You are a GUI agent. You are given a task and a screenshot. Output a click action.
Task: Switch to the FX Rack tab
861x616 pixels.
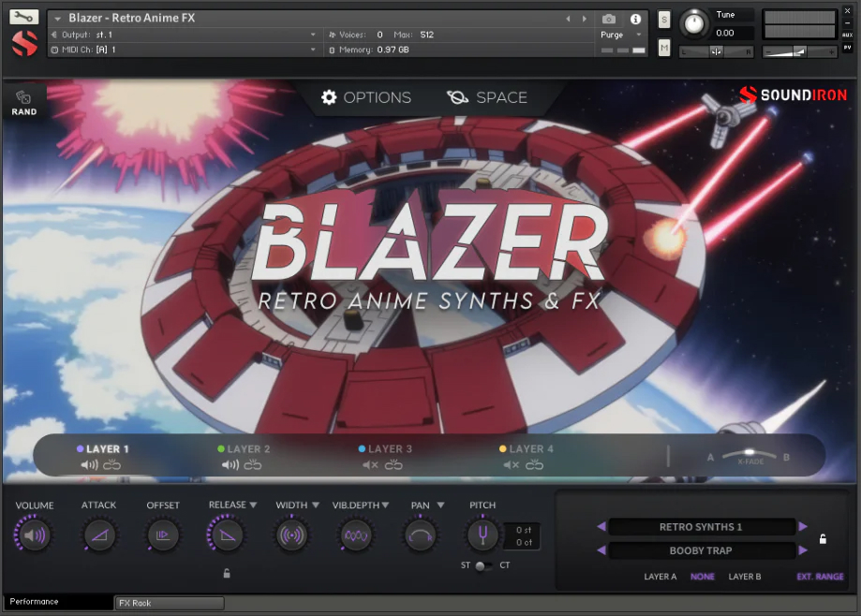click(170, 603)
